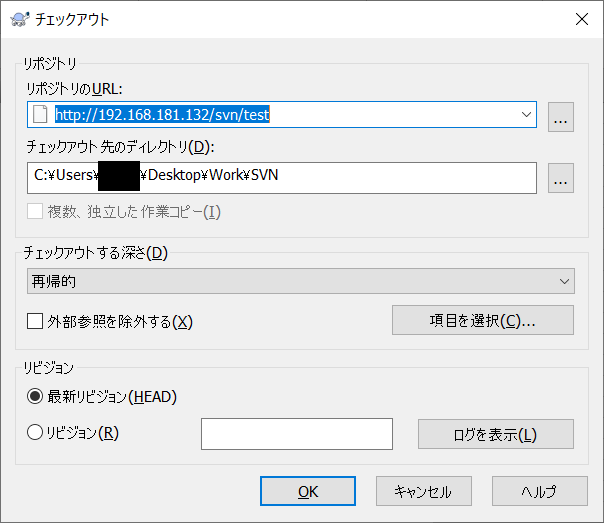Close the チェックアウト dialog window
Viewport: 604px width, 523px height.
tap(582, 19)
